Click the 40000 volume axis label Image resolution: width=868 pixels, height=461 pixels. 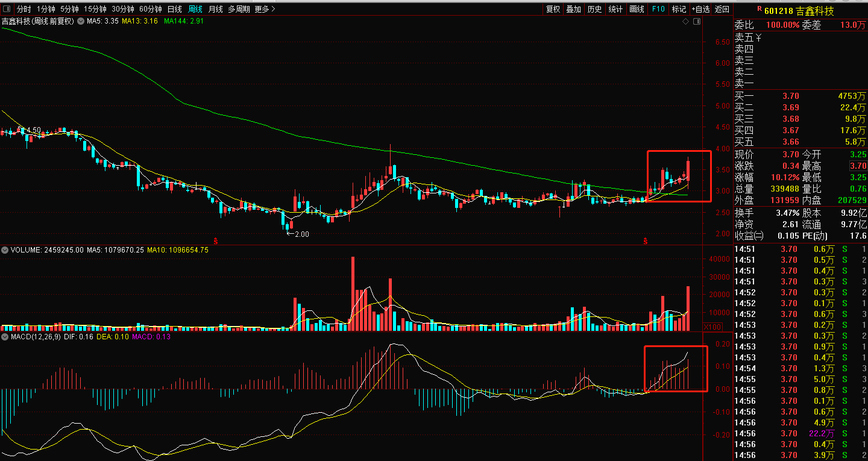click(719, 259)
